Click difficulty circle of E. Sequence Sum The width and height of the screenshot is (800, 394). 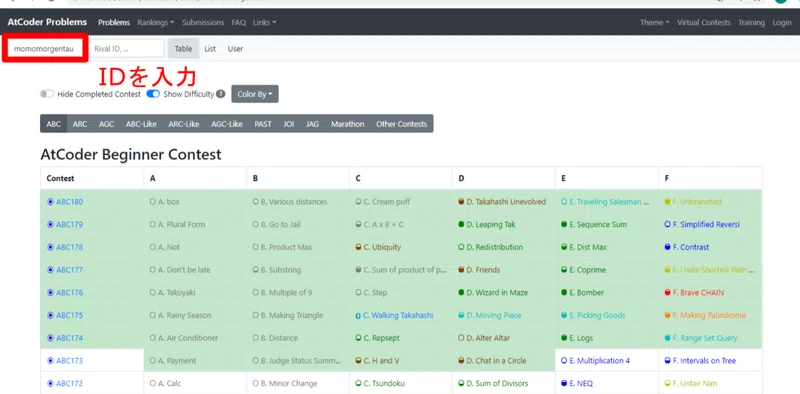point(564,225)
